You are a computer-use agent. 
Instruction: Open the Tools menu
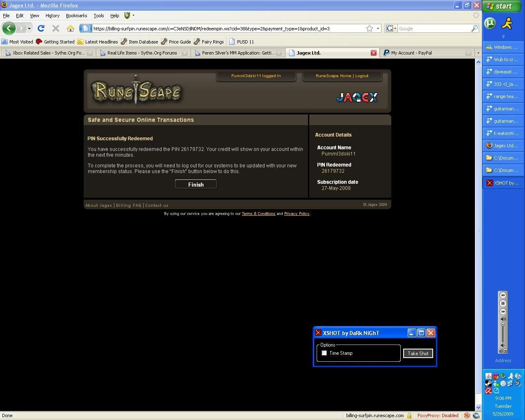(99, 16)
